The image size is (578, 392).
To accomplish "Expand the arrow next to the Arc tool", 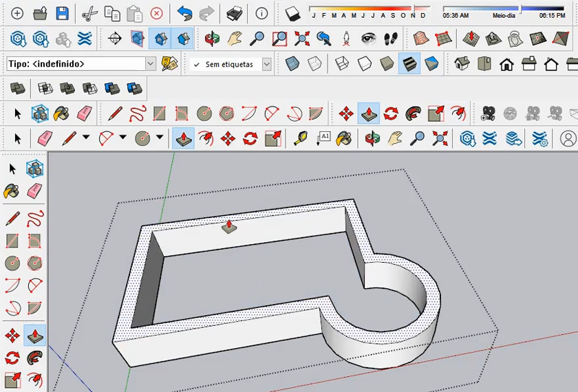I will [x=122, y=138].
